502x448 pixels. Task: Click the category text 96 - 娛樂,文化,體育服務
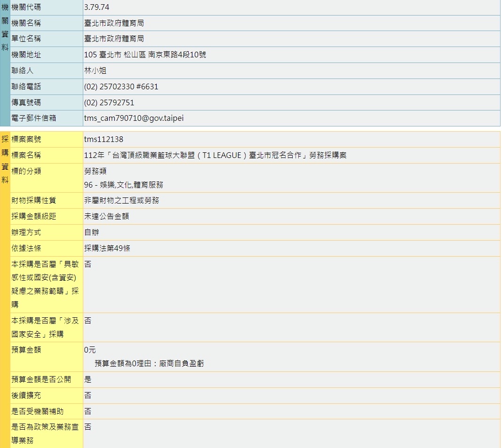(x=124, y=185)
